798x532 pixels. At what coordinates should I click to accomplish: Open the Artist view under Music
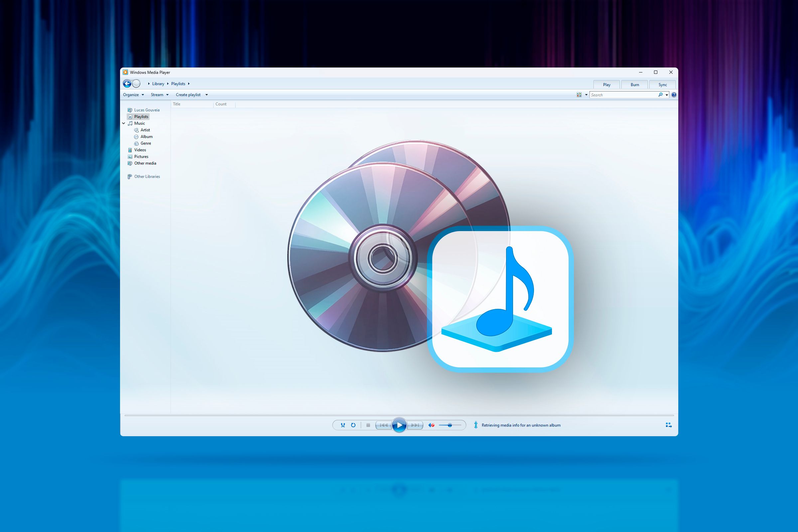coord(145,130)
